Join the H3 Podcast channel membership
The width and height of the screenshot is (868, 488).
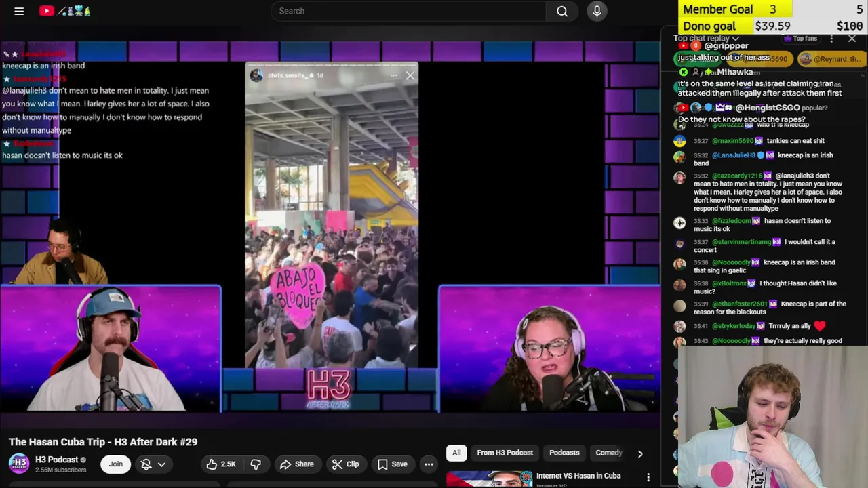click(116, 464)
